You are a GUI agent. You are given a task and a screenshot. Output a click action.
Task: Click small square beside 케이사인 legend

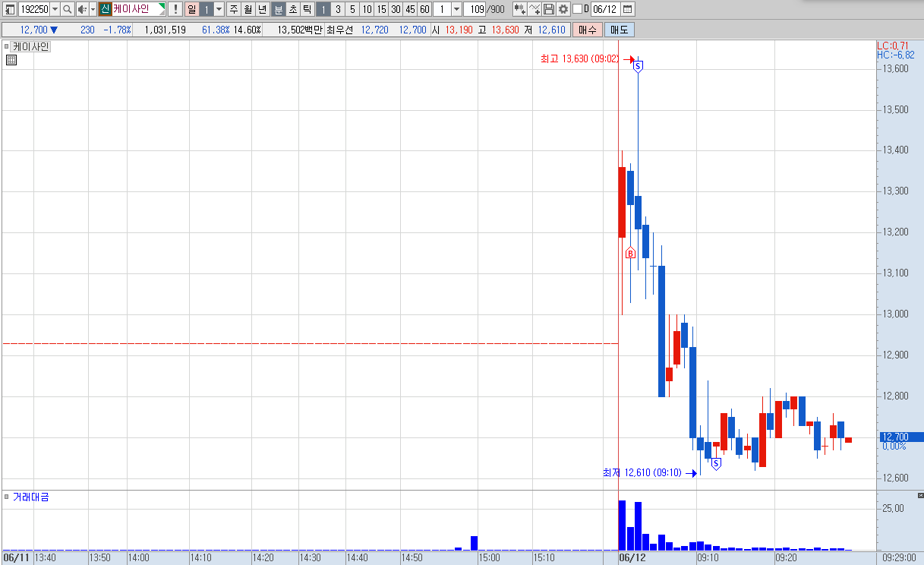[7, 46]
